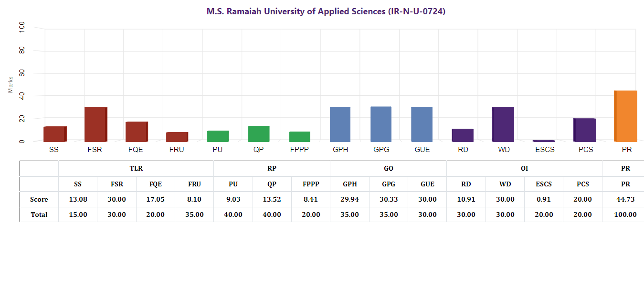Click the Marks y-axis title
Viewport: 644px width, 286px height.
(11, 84)
